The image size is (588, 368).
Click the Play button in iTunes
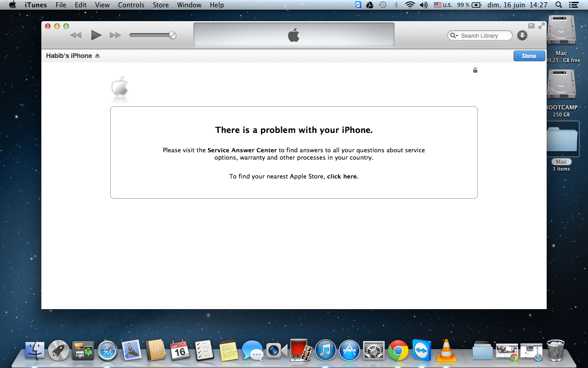click(x=96, y=35)
